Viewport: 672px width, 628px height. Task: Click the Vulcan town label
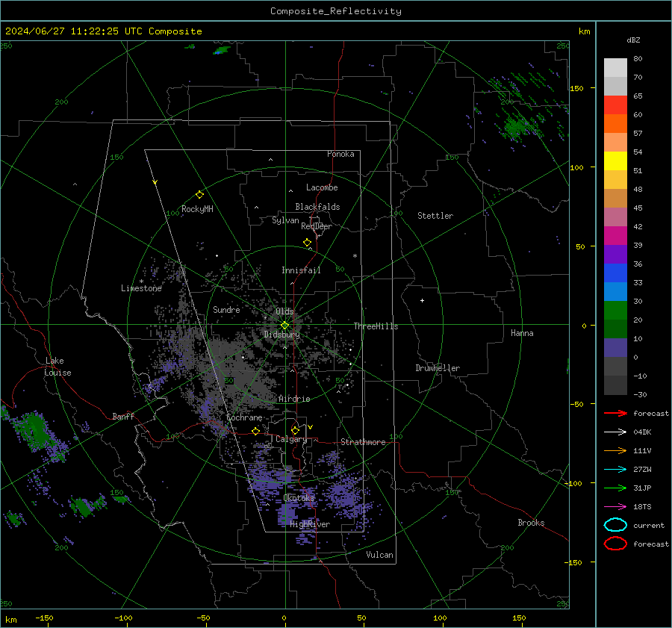[379, 555]
